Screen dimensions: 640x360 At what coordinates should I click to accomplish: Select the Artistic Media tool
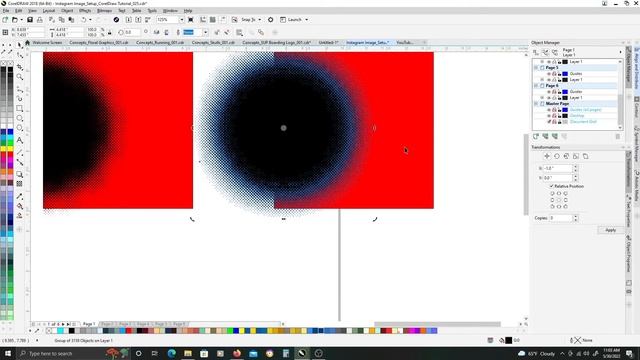(20, 98)
